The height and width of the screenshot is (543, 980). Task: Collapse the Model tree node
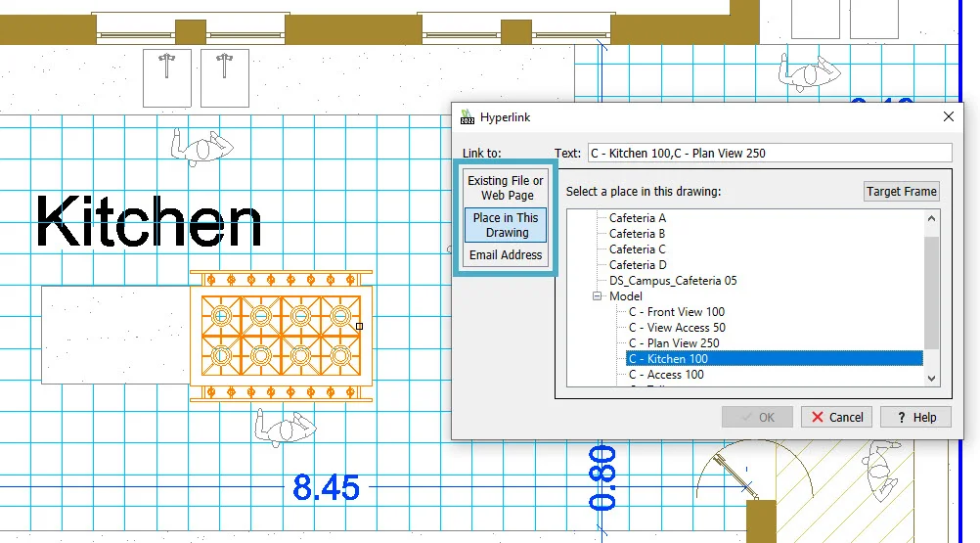(x=598, y=296)
